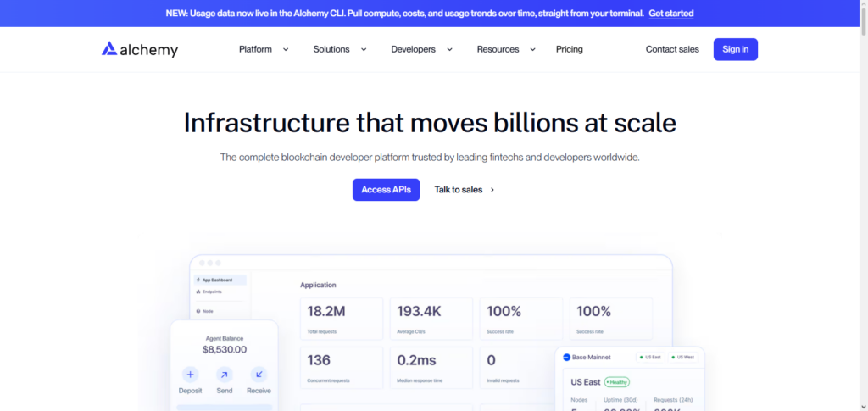Expand the Solutions chevron arrow
Screen dimensions: 868x411
click(x=364, y=49)
